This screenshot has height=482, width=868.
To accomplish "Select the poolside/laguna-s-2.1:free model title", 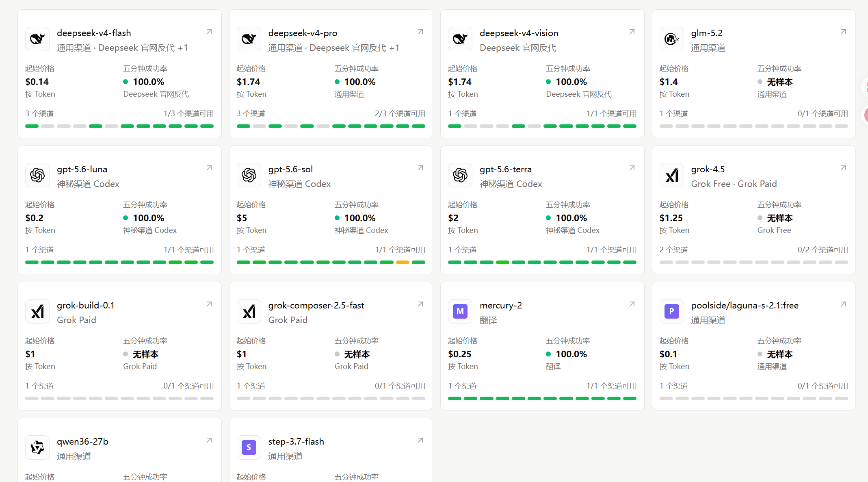I will (745, 305).
